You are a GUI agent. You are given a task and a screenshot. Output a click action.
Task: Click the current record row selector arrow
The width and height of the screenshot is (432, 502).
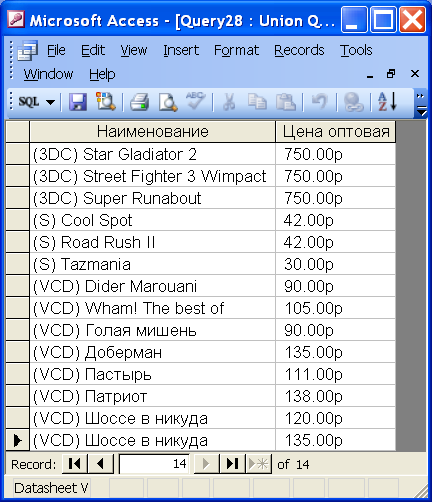tap(17, 440)
